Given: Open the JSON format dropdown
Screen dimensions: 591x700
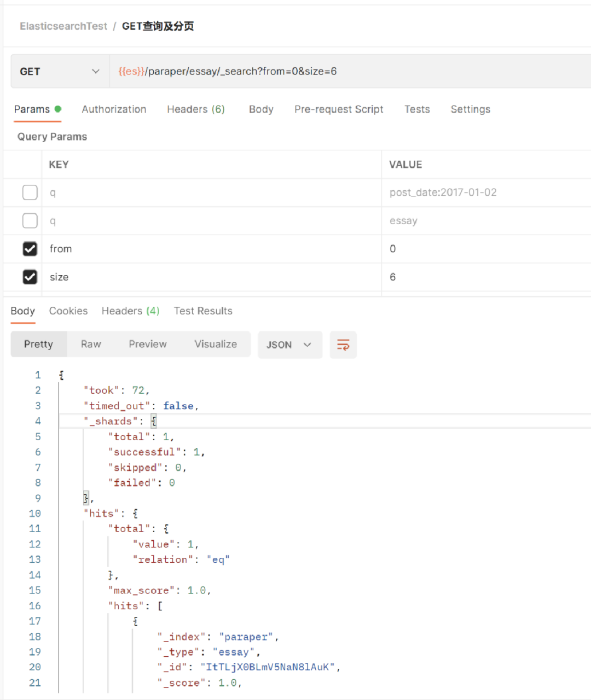Looking at the screenshot, I should pos(289,345).
